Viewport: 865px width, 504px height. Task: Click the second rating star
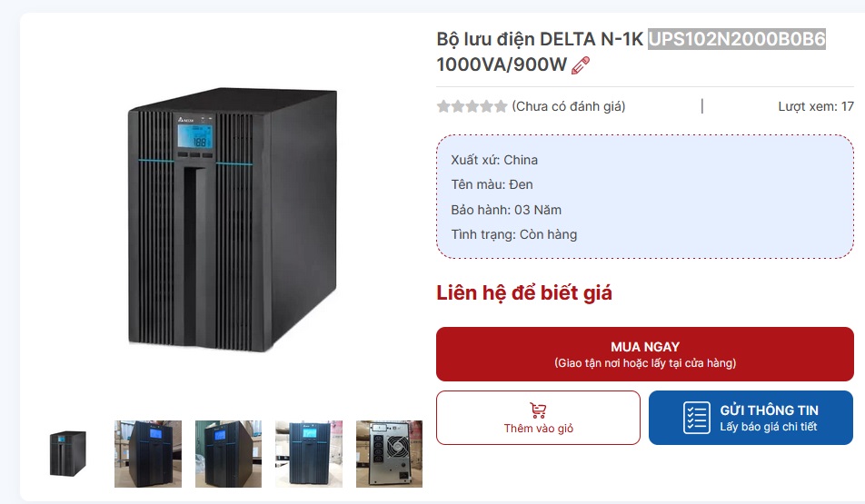tap(458, 106)
